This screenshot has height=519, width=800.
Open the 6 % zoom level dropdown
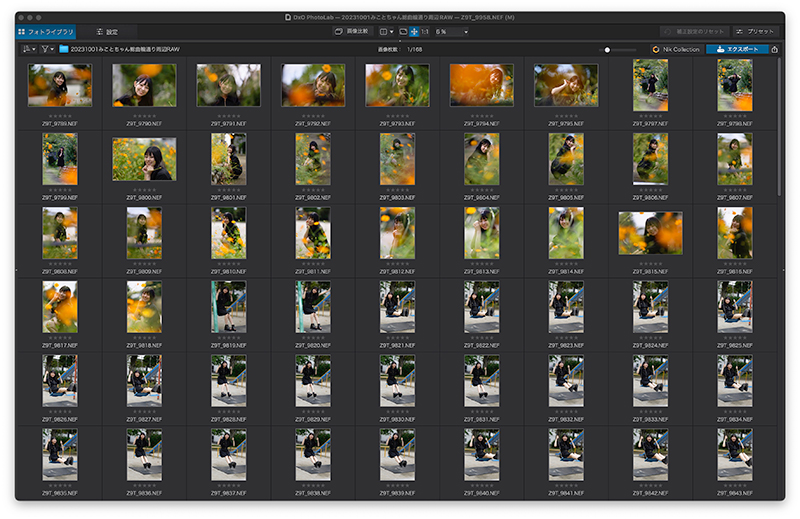(451, 32)
